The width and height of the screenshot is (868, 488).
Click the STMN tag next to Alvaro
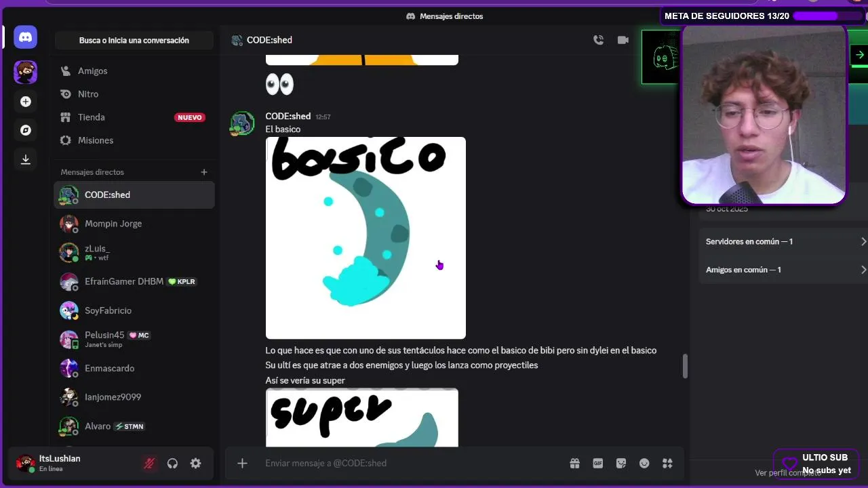pos(130,426)
